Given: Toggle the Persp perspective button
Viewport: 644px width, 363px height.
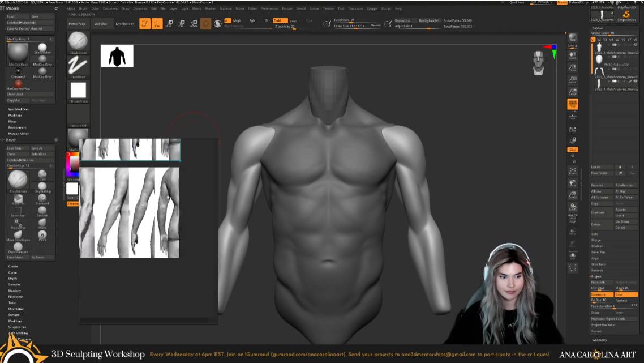Looking at the screenshot, I should pos(573,104).
